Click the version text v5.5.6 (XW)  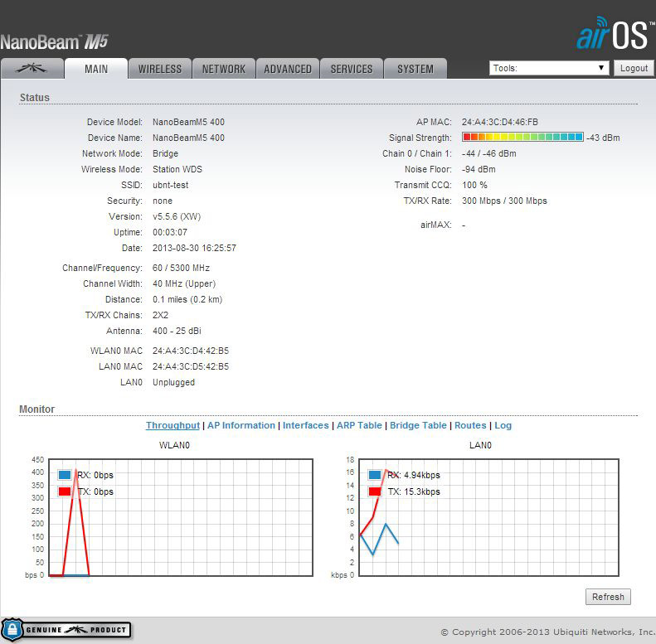[177, 216]
